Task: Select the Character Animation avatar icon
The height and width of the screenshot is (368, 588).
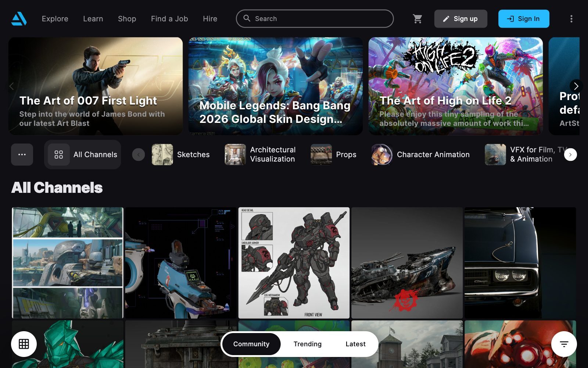Action: [382, 155]
